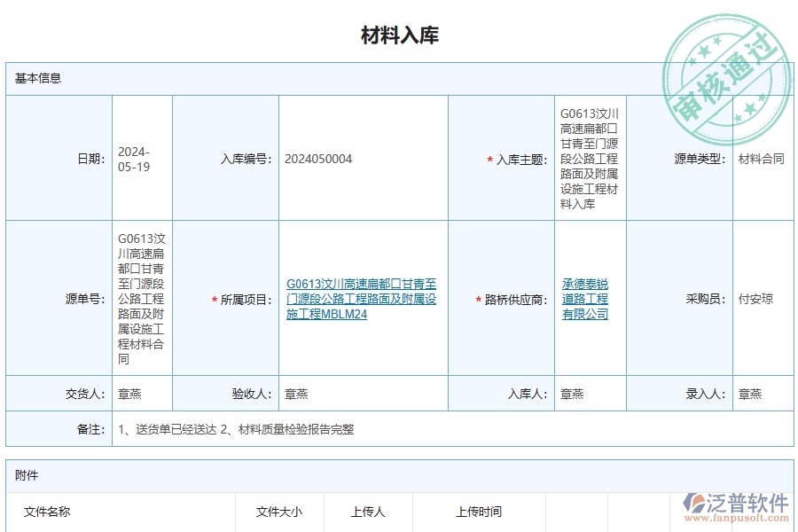Click the 入库主题 description cell
Screen dimensions: 798x532
click(588, 158)
